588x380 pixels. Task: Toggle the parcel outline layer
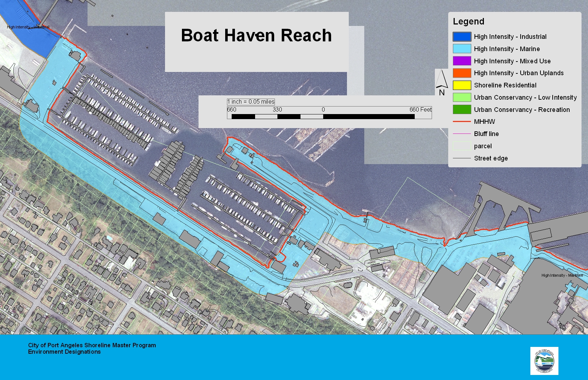point(462,146)
